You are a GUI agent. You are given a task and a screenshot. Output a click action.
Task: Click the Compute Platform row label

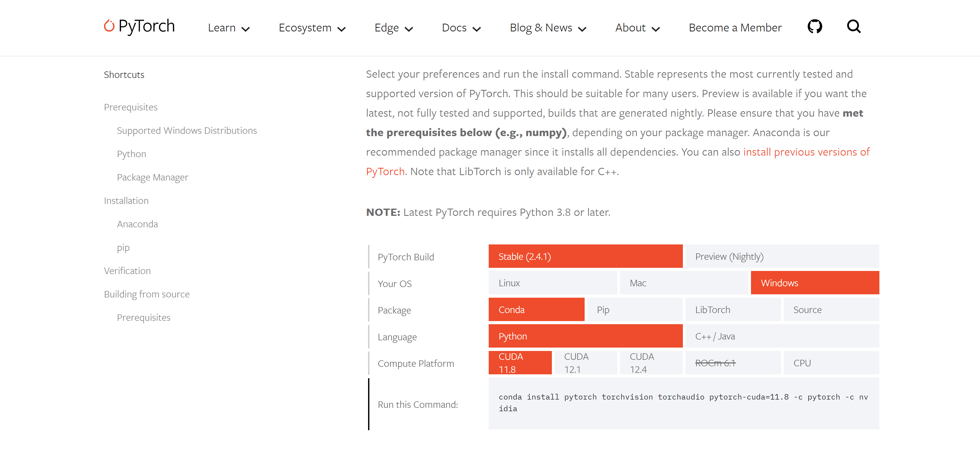pyautogui.click(x=416, y=363)
